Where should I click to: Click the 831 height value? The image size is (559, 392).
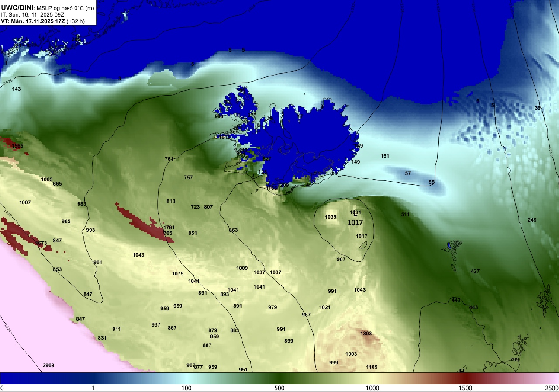(x=102, y=338)
